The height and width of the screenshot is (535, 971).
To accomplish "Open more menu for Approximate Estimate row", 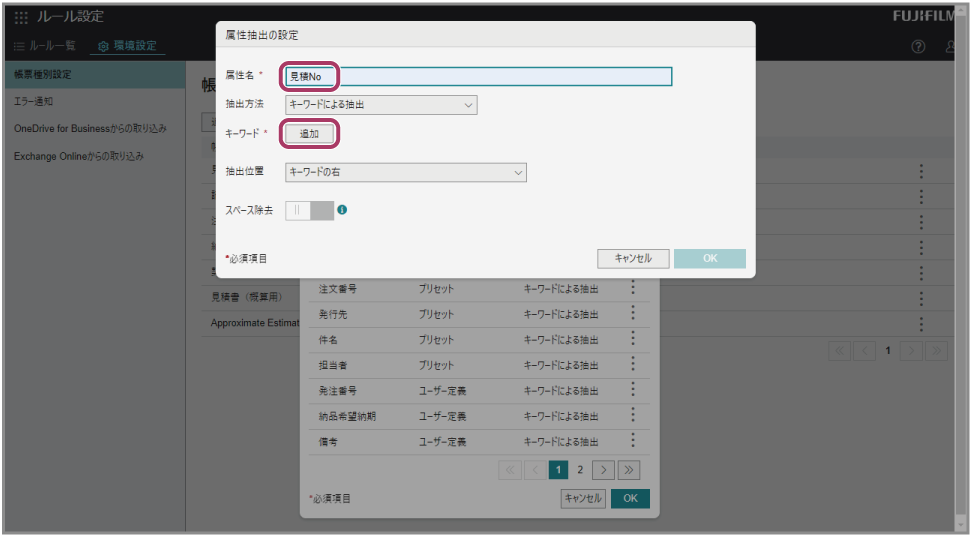I will (921, 324).
